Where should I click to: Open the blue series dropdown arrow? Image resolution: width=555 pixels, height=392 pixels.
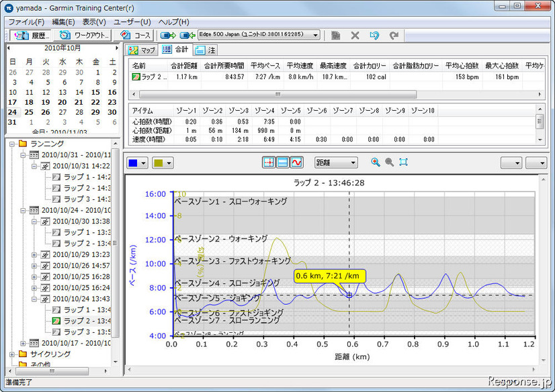[143, 163]
